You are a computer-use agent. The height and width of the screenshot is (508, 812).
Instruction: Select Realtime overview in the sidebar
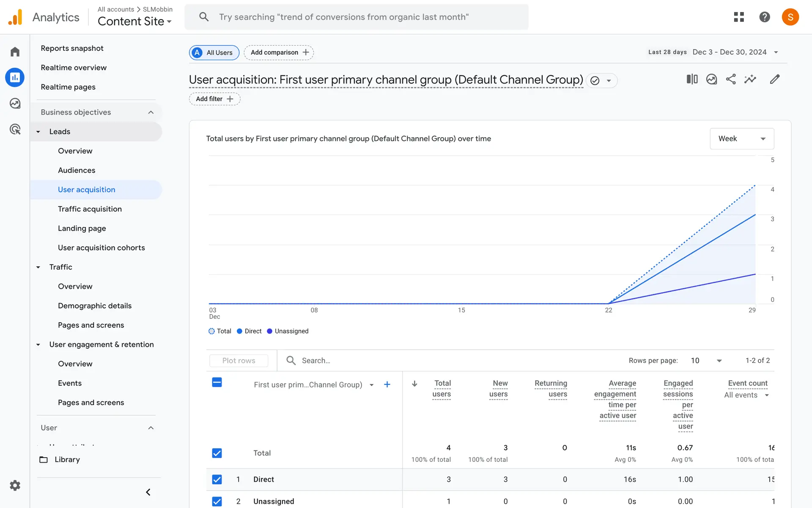point(74,68)
